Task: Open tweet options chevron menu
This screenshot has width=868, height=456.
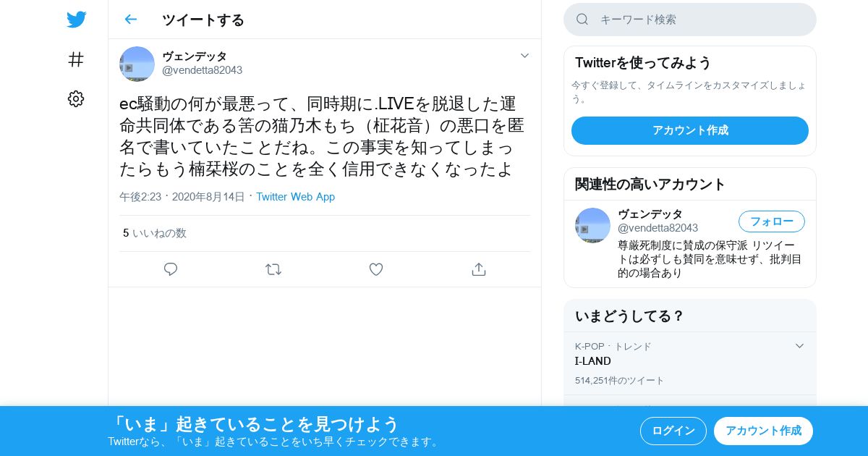Action: (524, 56)
